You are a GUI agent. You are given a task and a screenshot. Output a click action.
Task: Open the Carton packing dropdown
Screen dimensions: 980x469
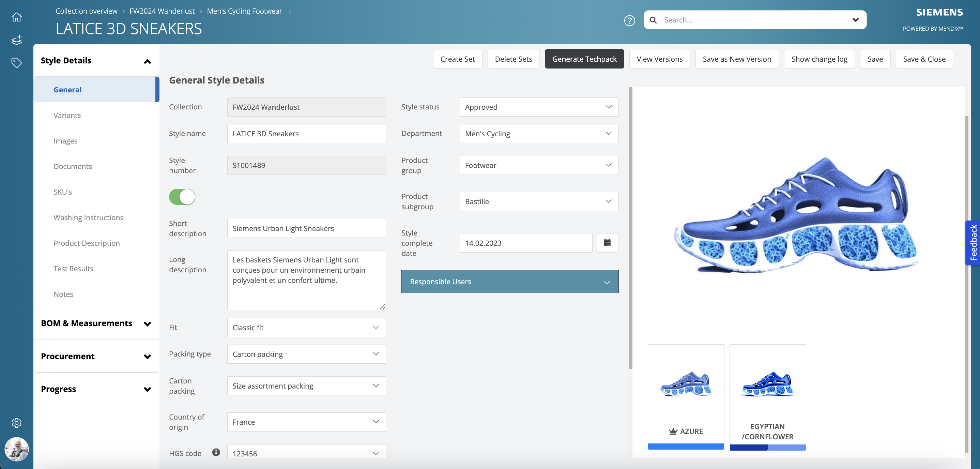point(306,385)
